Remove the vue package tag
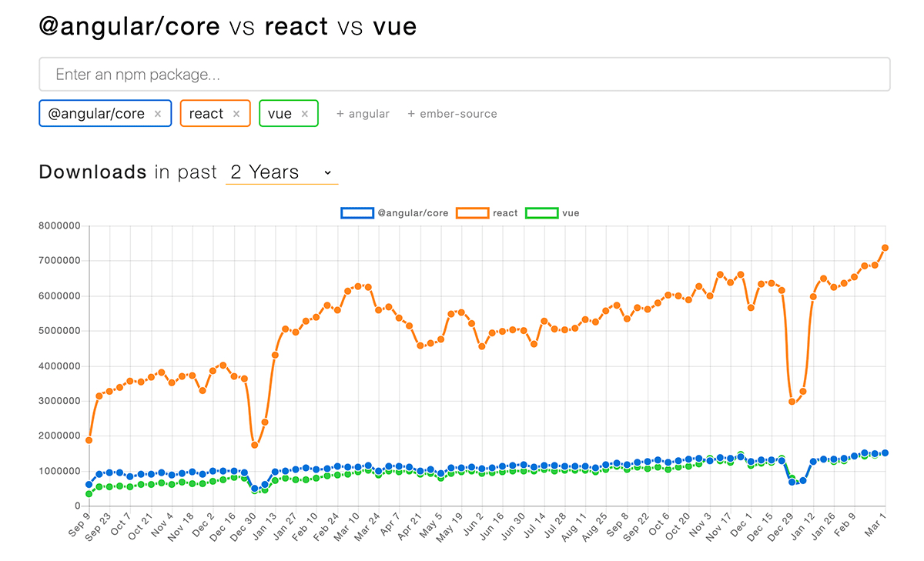 click(306, 113)
